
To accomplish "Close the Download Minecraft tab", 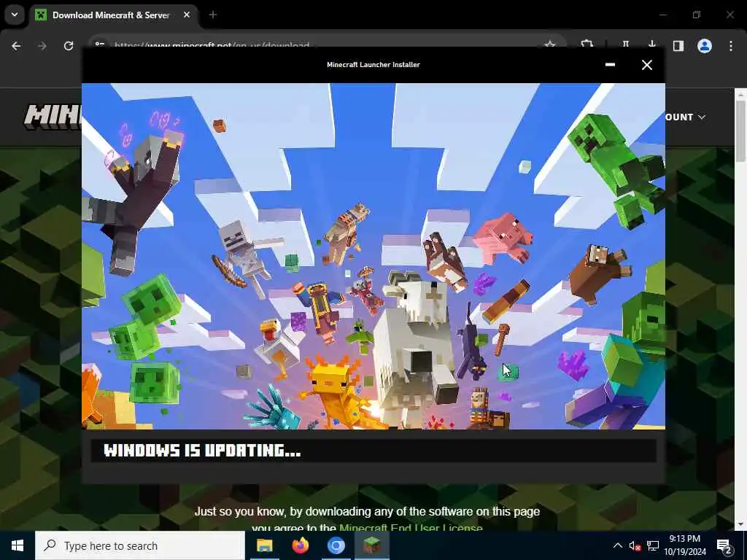I will click(187, 15).
